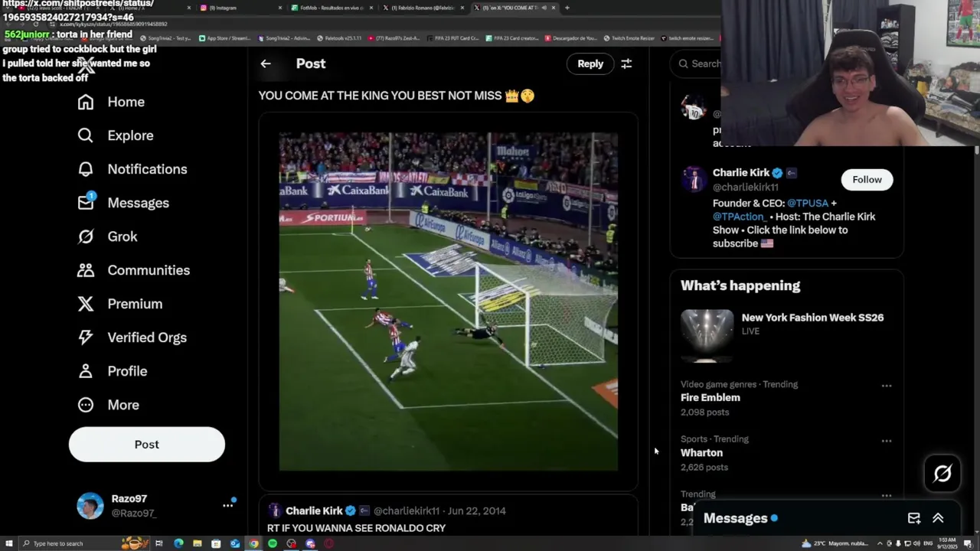Open the App Store bookmark
This screenshot has width=980, height=551.
point(225,38)
